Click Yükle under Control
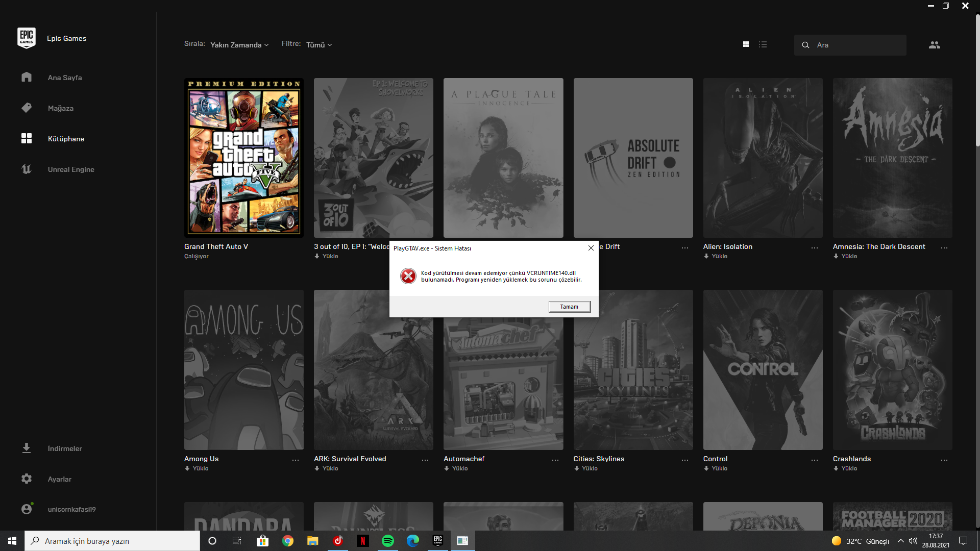 pyautogui.click(x=716, y=468)
